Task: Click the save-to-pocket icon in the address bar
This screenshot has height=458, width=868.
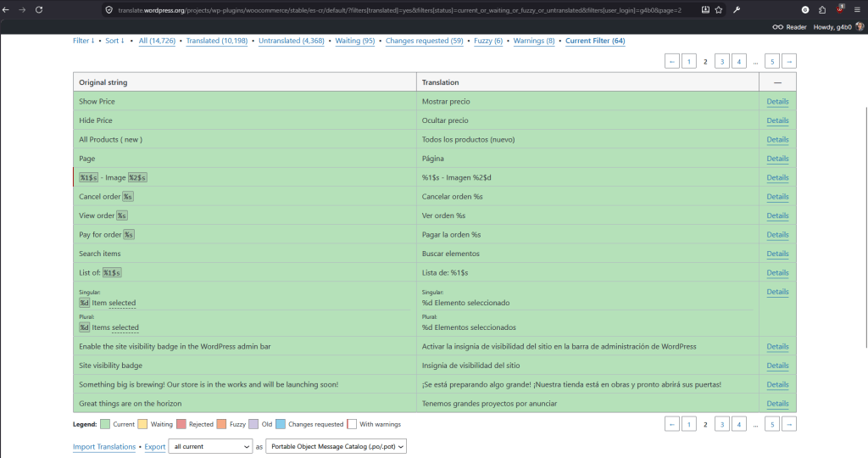Action: 705,10
